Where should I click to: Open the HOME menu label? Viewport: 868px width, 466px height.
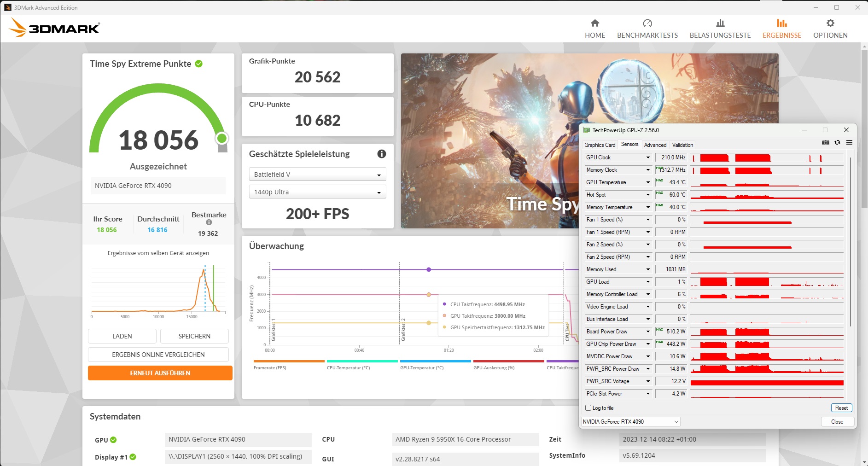595,35
